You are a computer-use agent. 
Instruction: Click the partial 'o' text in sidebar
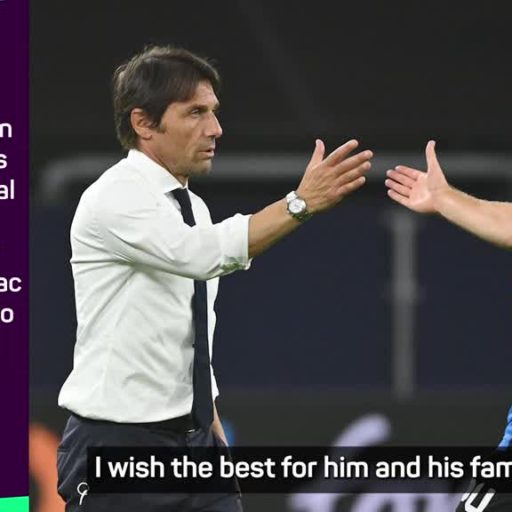pyautogui.click(x=7, y=315)
